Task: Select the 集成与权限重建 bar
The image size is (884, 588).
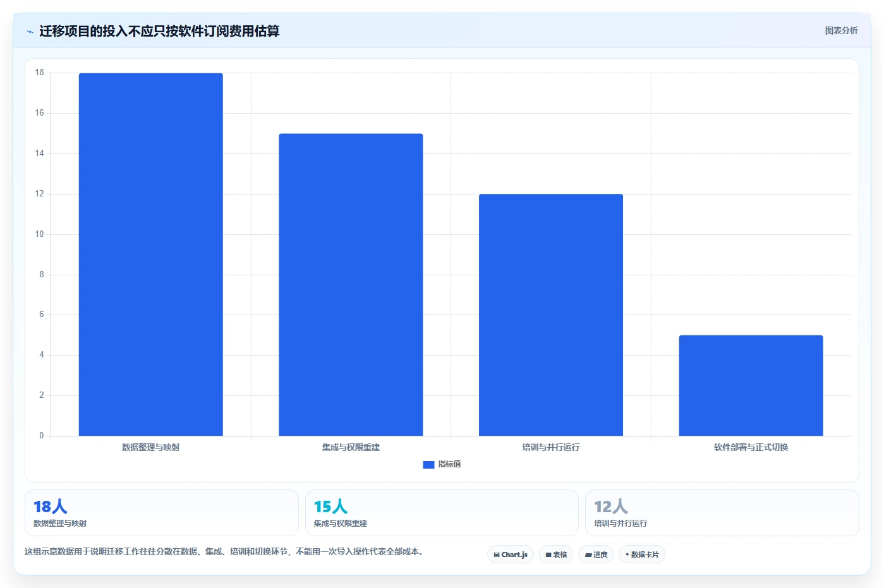Action: (x=351, y=285)
